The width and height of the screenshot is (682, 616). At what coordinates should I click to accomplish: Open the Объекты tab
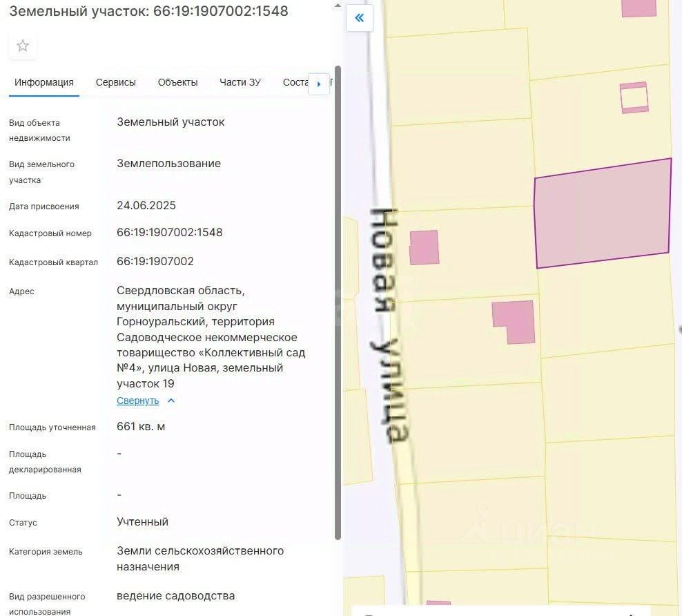[x=177, y=82]
